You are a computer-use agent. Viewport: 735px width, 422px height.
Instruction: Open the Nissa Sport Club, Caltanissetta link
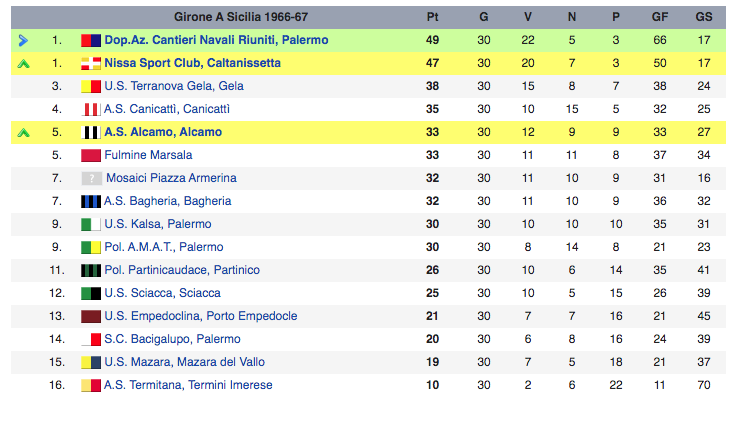click(x=193, y=63)
